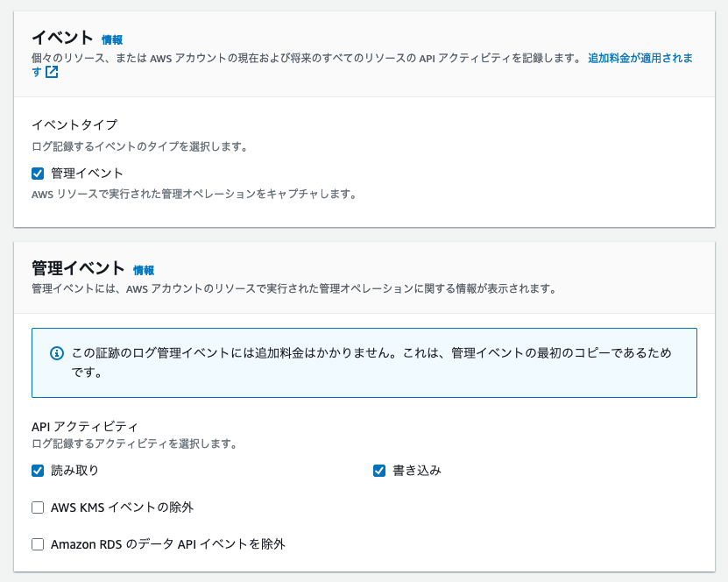Click the external link icon after 追加料金 link
The image size is (728, 582).
tap(52, 72)
